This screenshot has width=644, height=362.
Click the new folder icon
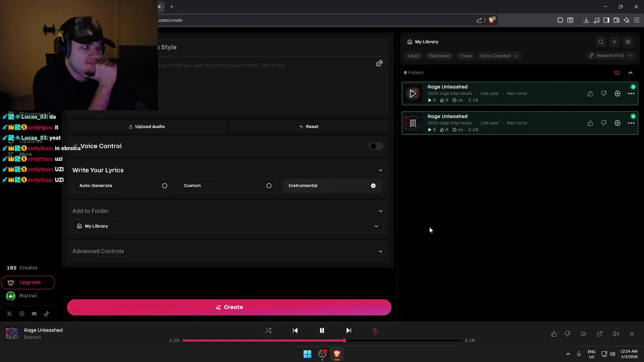click(617, 73)
